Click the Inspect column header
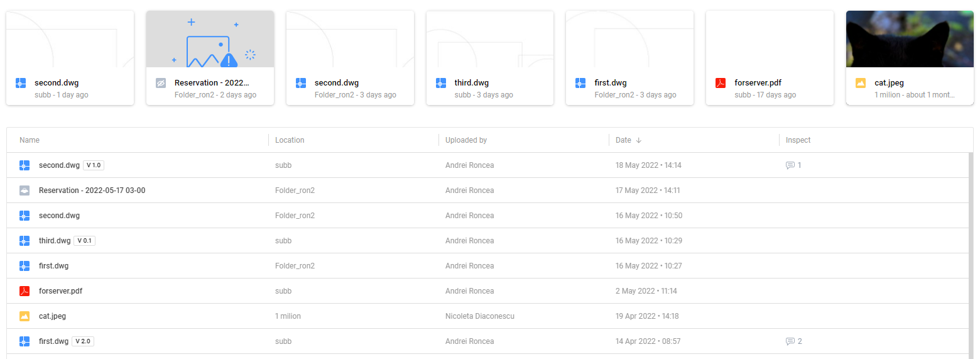This screenshot has width=980, height=359. click(798, 140)
